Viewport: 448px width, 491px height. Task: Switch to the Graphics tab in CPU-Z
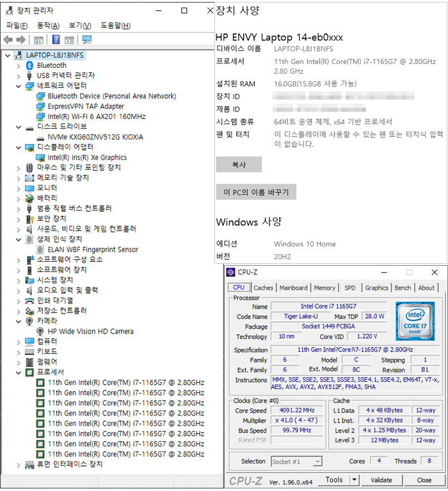pos(376,288)
